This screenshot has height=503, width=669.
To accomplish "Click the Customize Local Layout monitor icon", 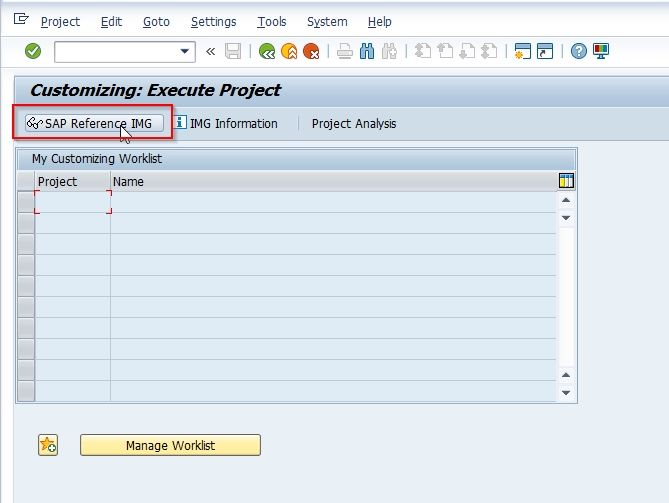I will click(601, 52).
